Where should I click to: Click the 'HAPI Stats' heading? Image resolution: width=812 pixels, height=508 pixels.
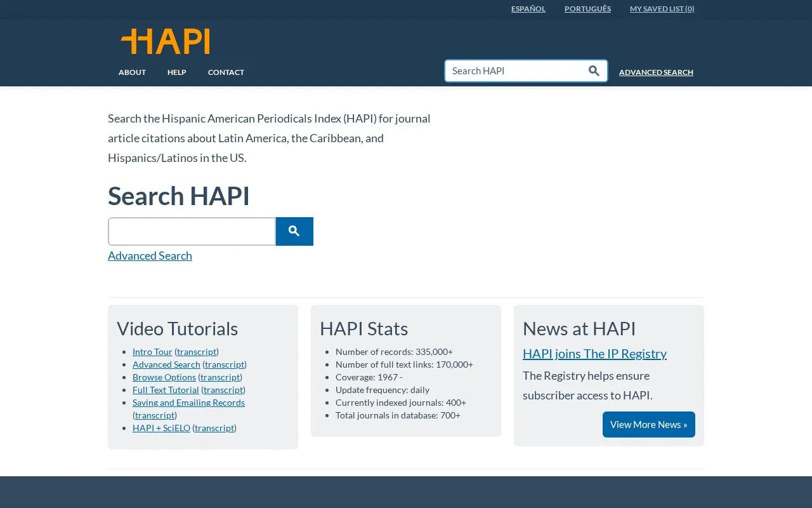click(364, 329)
